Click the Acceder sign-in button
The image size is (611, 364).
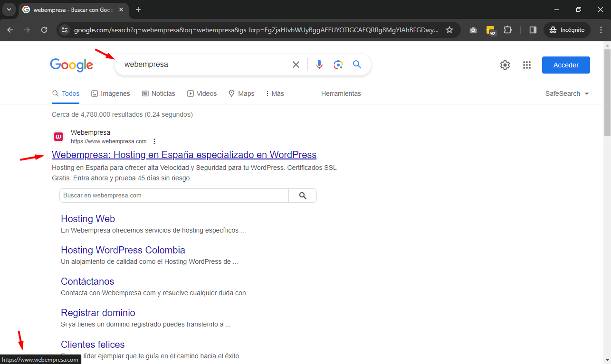(566, 65)
